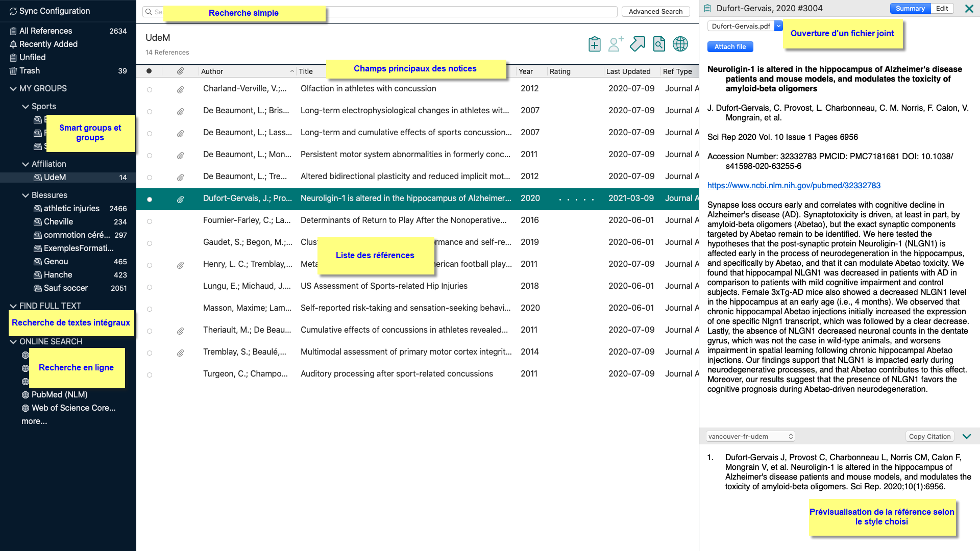Viewport: 980px width, 551px height.
Task: Toggle the read status circle on Dufort-Gervais reference
Action: 150,198
